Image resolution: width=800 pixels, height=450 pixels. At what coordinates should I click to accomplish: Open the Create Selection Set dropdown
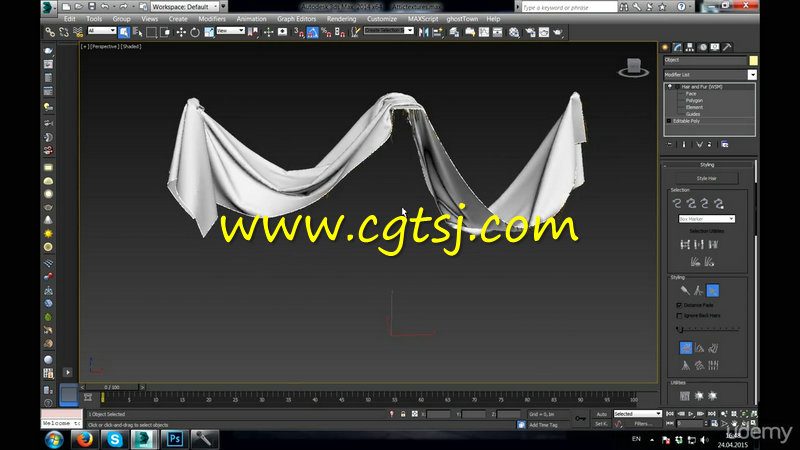(x=389, y=31)
